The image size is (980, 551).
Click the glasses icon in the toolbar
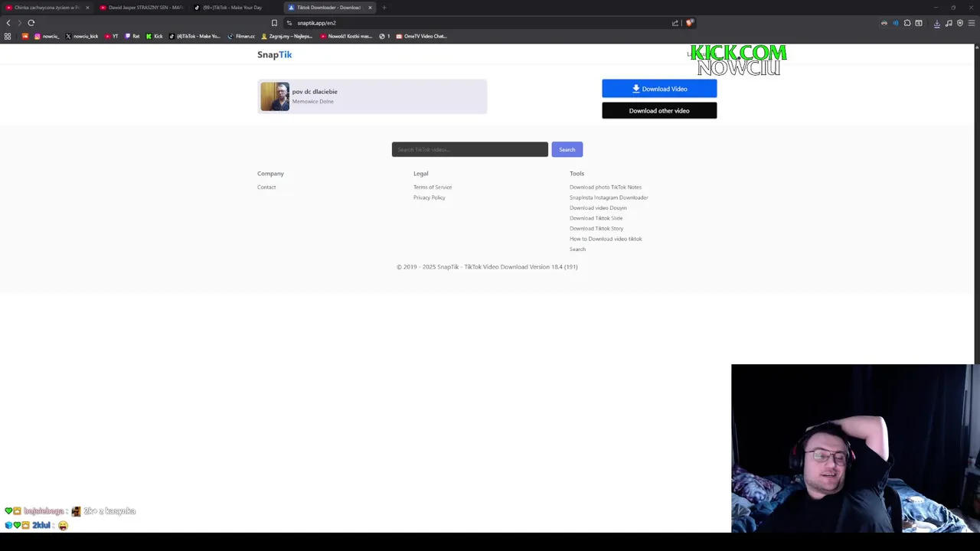pyautogui.click(x=884, y=23)
